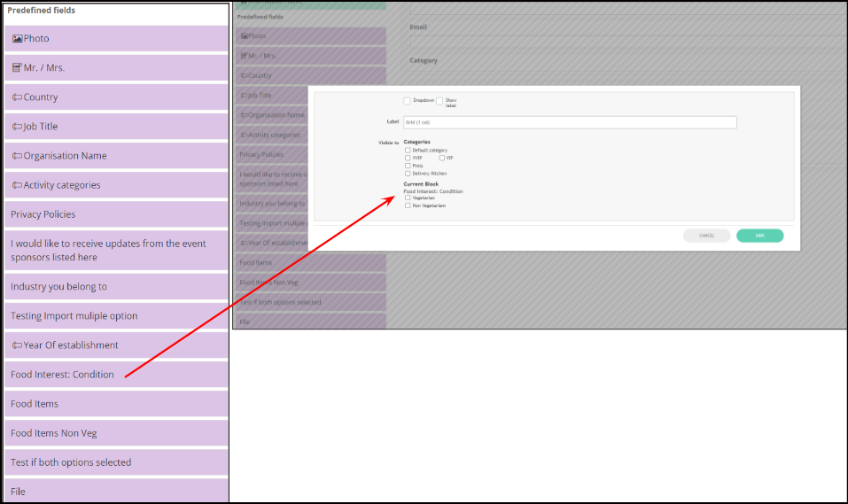Select File in the enlarged fields panel
Image resolution: width=848 pixels, height=504 pixels.
click(x=116, y=491)
